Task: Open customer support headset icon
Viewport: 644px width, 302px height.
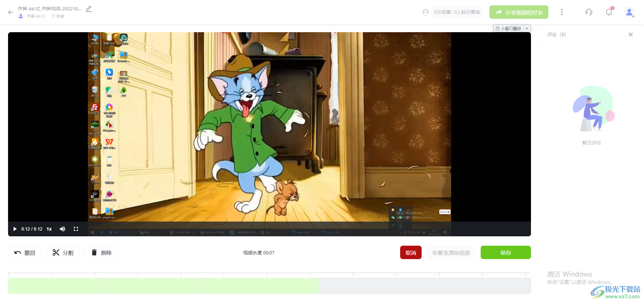Action: point(589,12)
